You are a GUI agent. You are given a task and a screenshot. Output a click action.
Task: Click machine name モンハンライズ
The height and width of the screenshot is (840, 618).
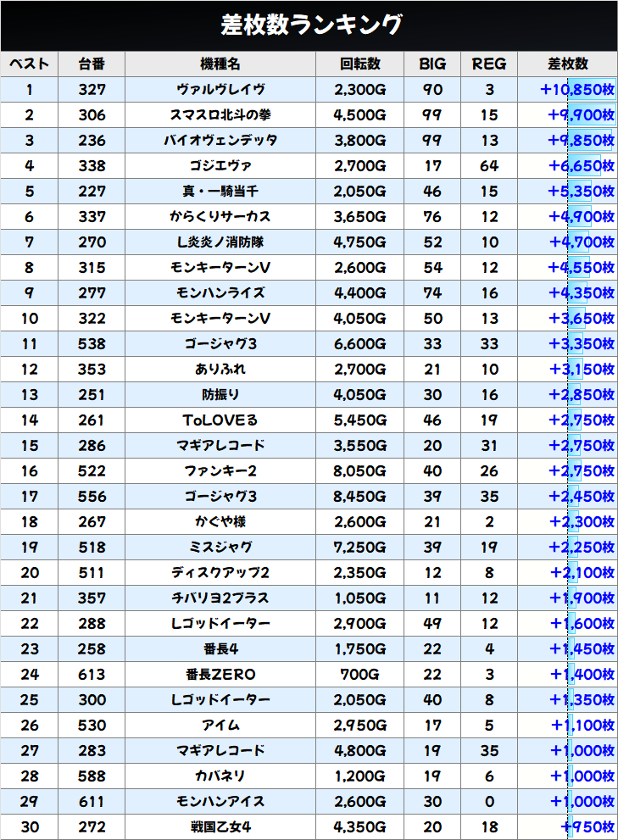point(220,293)
